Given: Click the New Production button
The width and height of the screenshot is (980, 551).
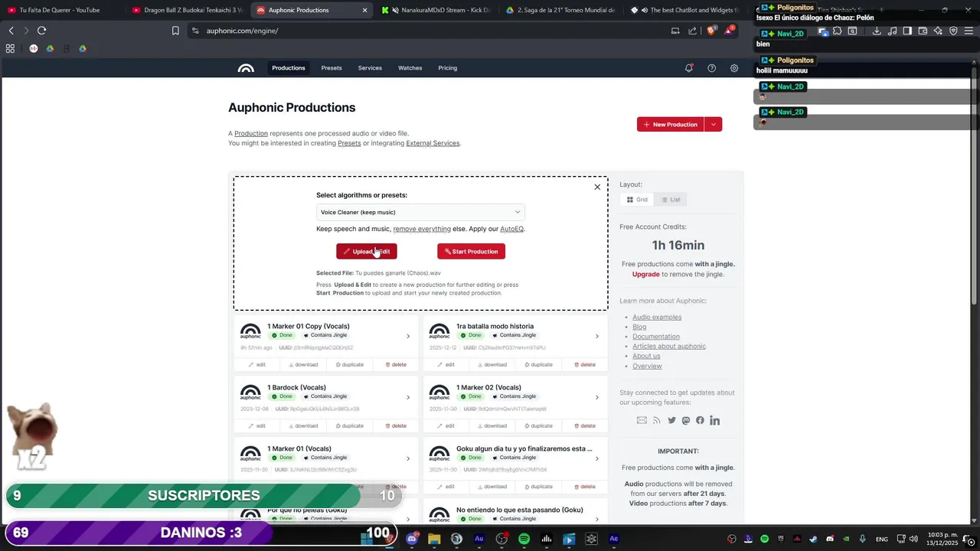Looking at the screenshot, I should tap(671, 124).
